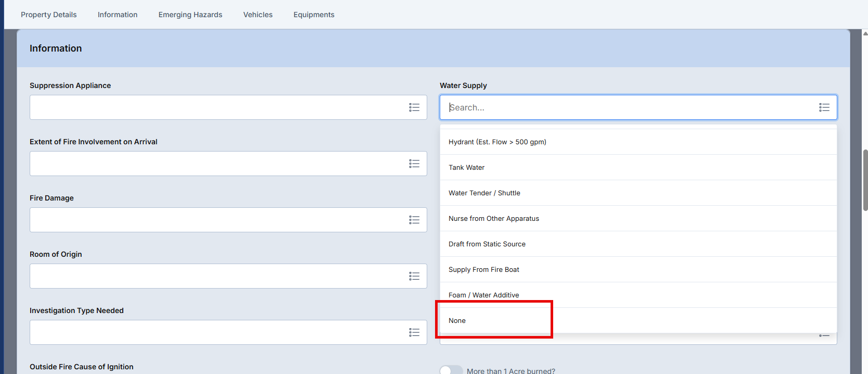Click list icon in Extent of Fire Involvement field
This screenshot has width=868, height=374.
(414, 164)
